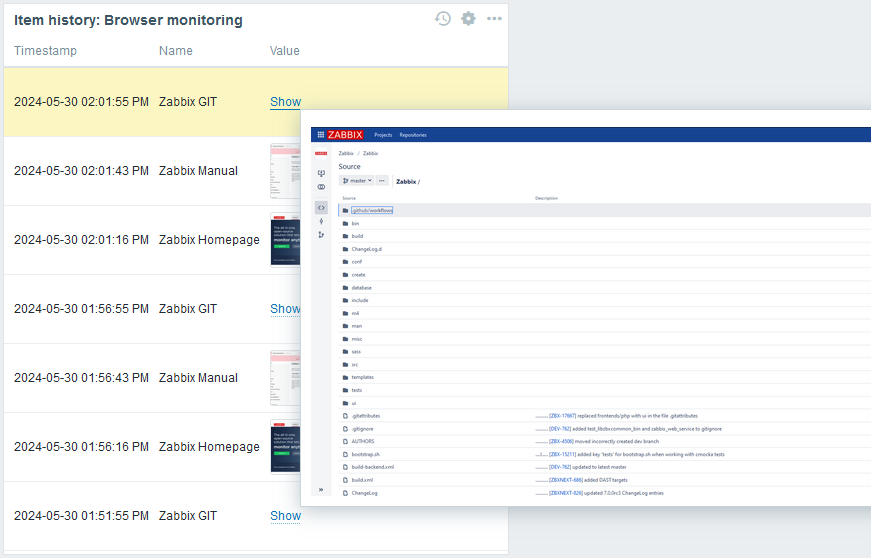
Task: Open the ui folder
Action: [x=354, y=403]
